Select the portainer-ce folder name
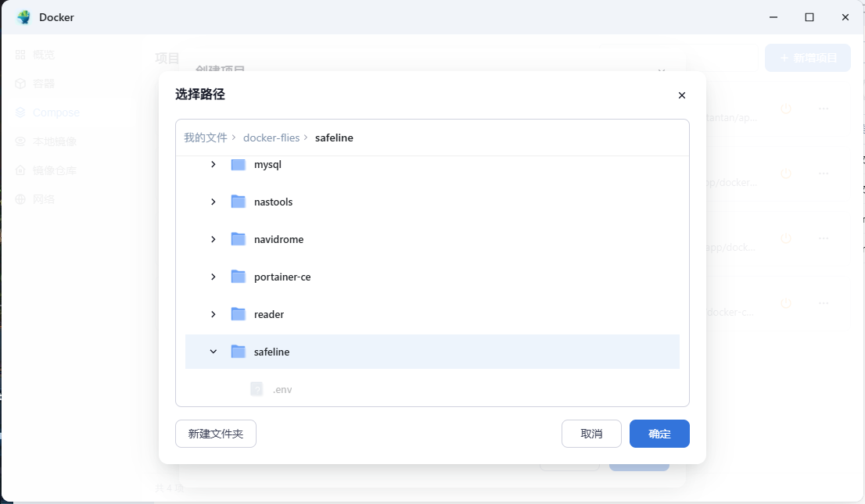This screenshot has height=504, width=865. [x=282, y=277]
